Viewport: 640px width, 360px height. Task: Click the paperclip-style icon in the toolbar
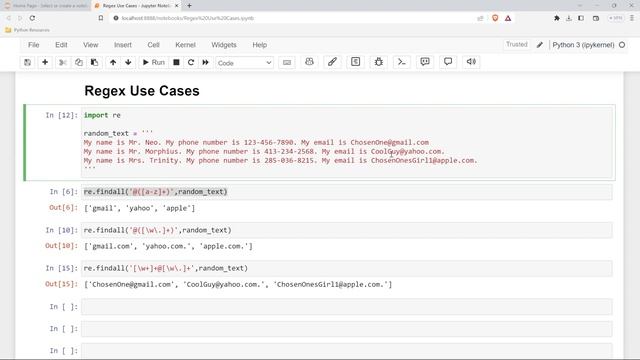point(332,62)
